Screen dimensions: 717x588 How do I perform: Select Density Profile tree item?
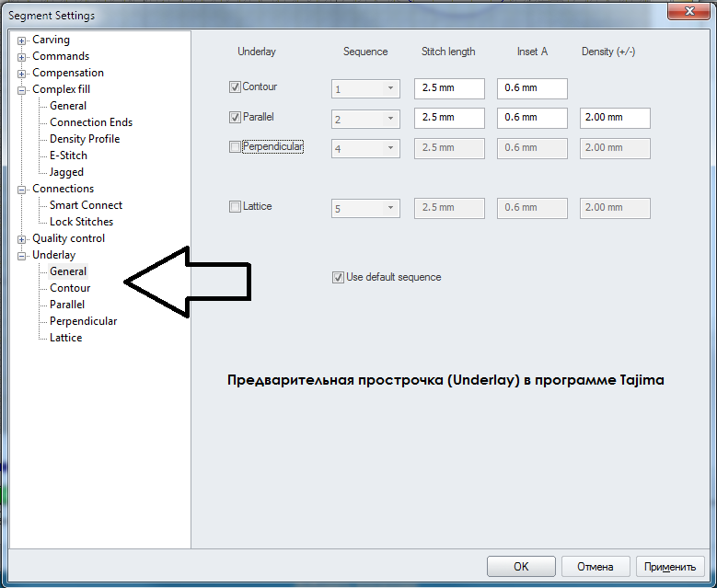[85, 139]
